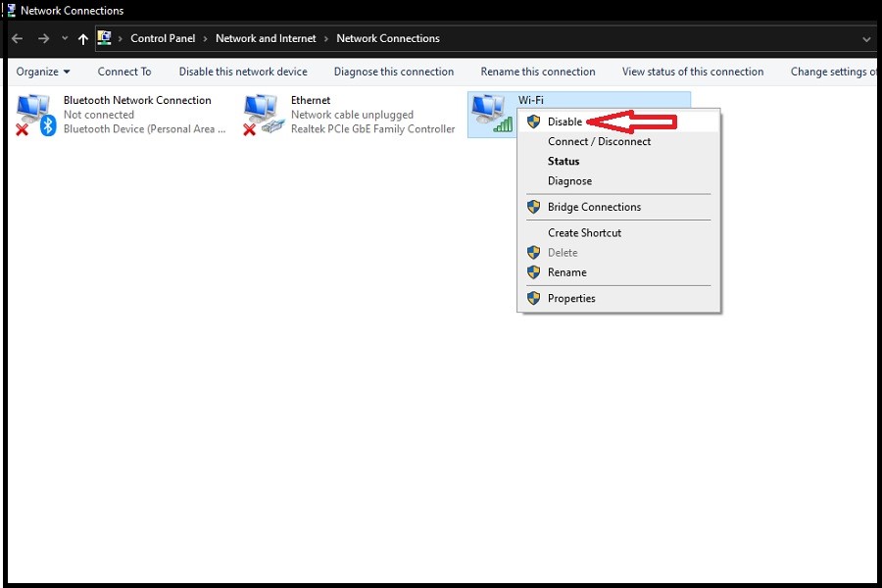The width and height of the screenshot is (882, 588).
Task: Open the recent locations chevron
Action: point(65,39)
